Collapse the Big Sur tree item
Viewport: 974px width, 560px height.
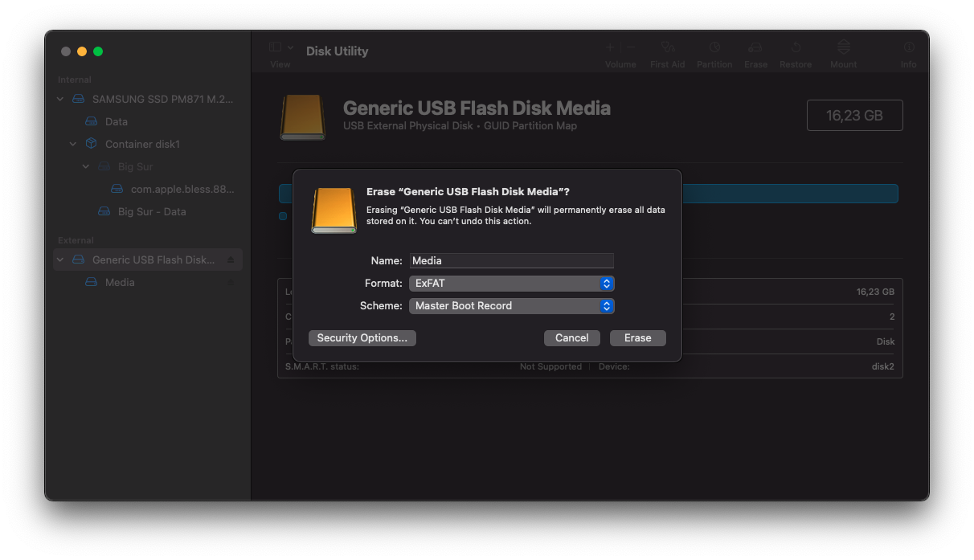coord(85,166)
